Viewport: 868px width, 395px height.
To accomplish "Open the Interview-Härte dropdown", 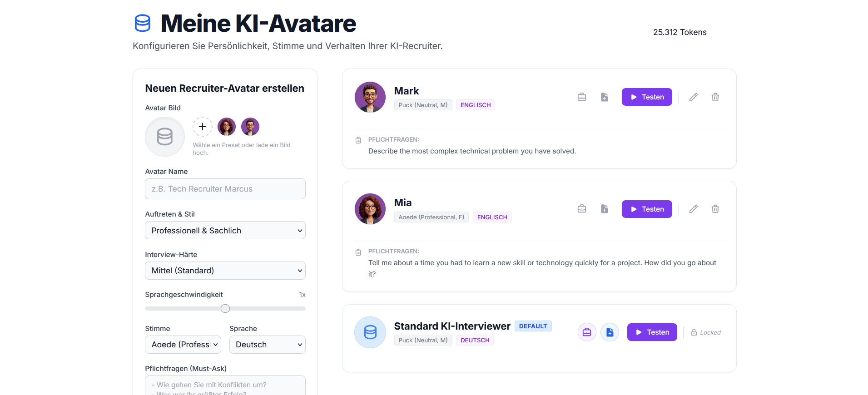I will click(225, 271).
